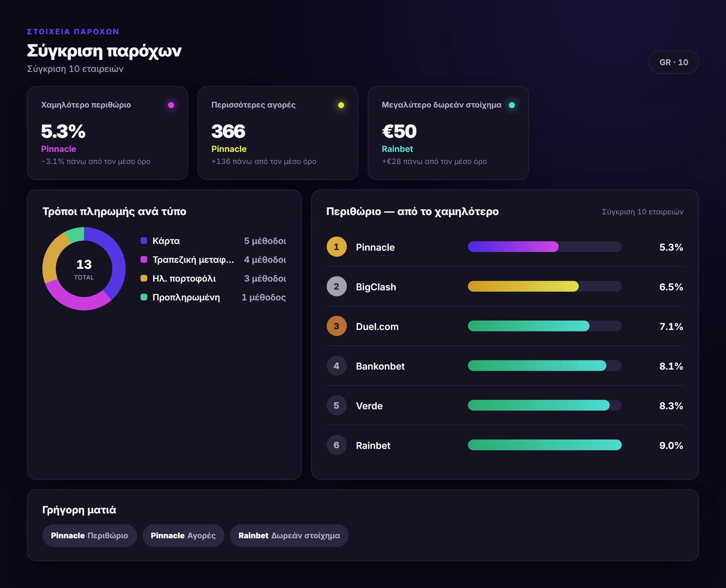Click the Περιθώριο — από το χαμηλότερο heading
The width and height of the screenshot is (726, 588).
coord(413,211)
